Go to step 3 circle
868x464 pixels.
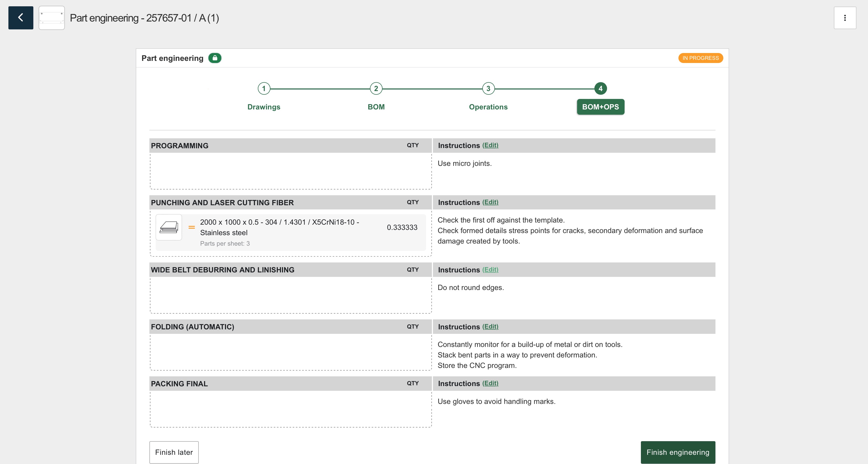tap(488, 88)
